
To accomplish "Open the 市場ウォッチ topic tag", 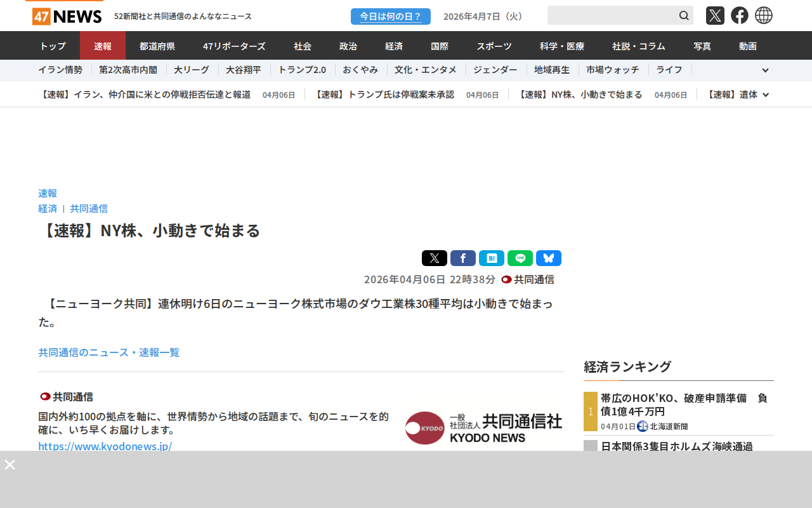I will [613, 70].
